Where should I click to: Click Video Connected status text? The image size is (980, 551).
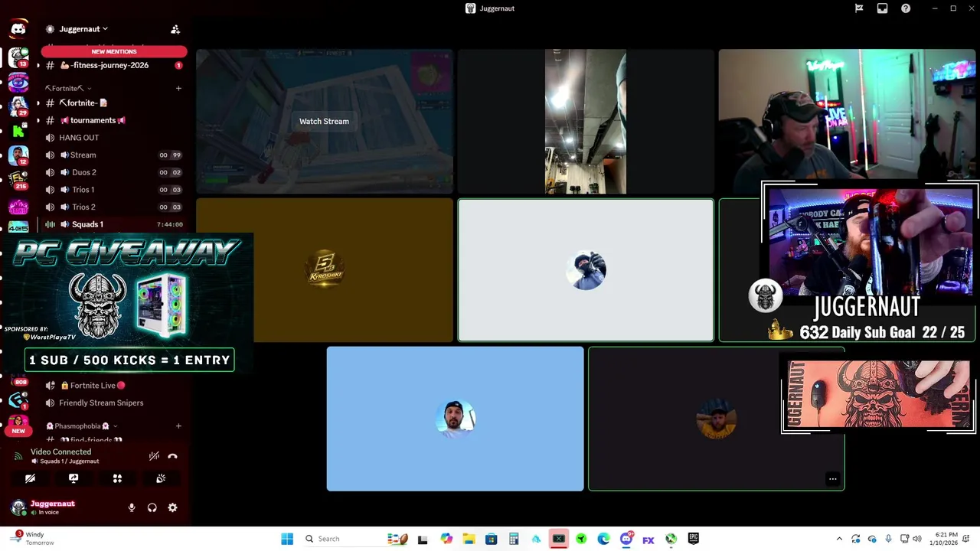60,452
